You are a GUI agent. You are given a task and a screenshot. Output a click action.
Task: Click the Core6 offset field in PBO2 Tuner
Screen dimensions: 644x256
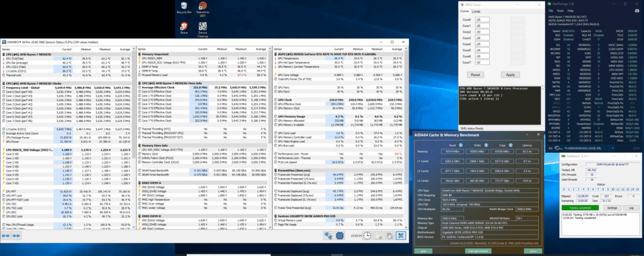tap(484, 57)
